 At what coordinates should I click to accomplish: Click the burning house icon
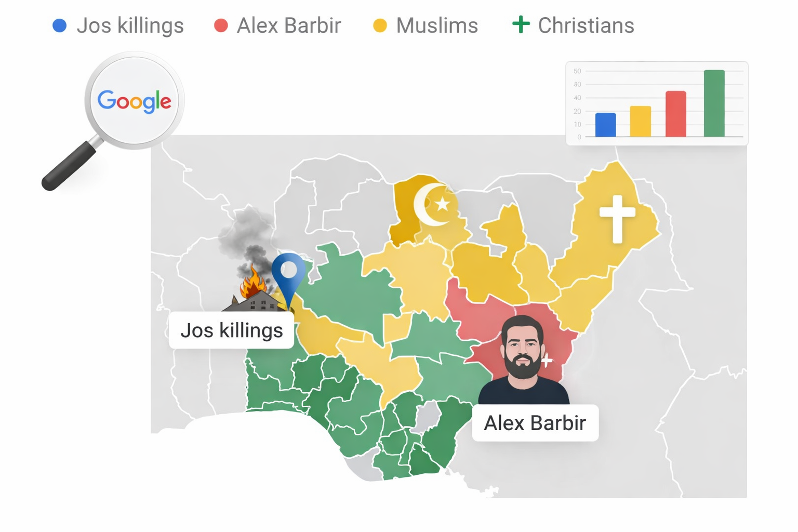[x=256, y=297]
